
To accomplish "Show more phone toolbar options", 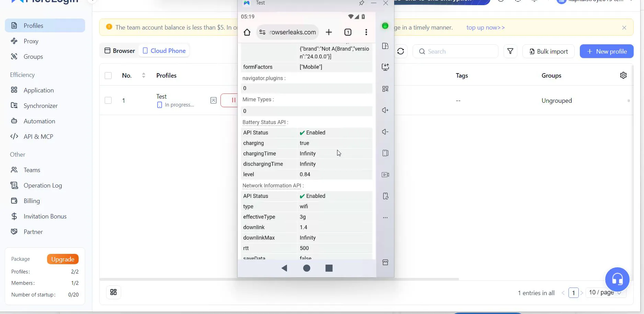I will pos(385,218).
